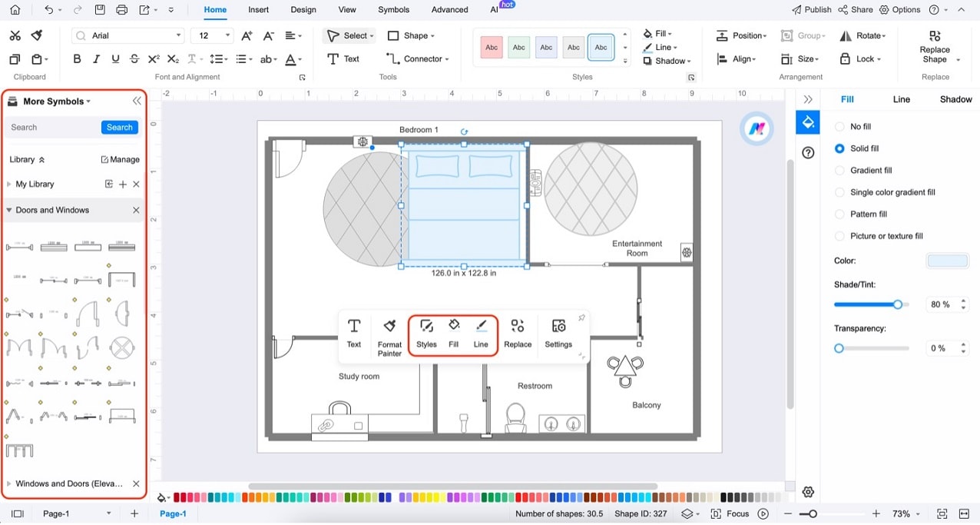Click the help question mark in right sidebar
This screenshot has height=525, width=980.
click(808, 153)
